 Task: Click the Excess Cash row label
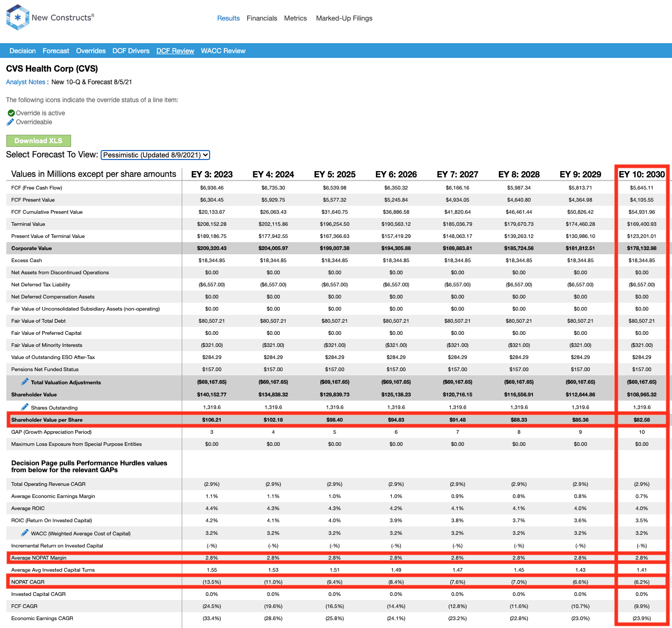point(26,261)
